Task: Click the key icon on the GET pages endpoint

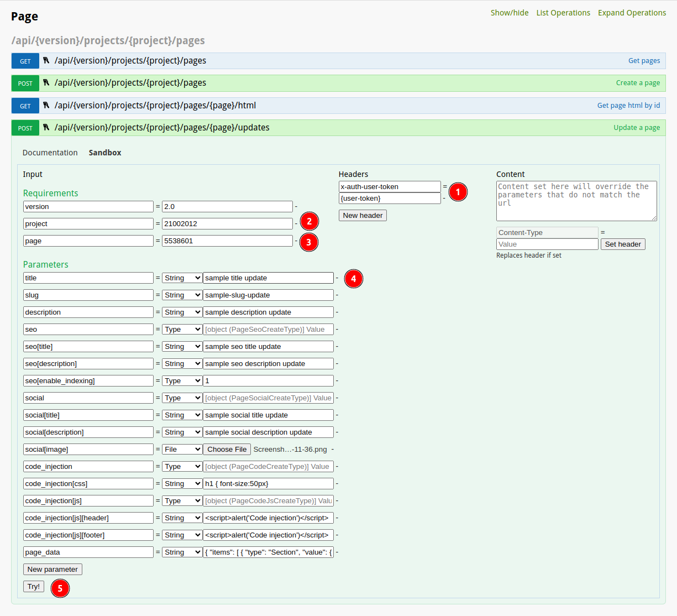Action: (46, 60)
